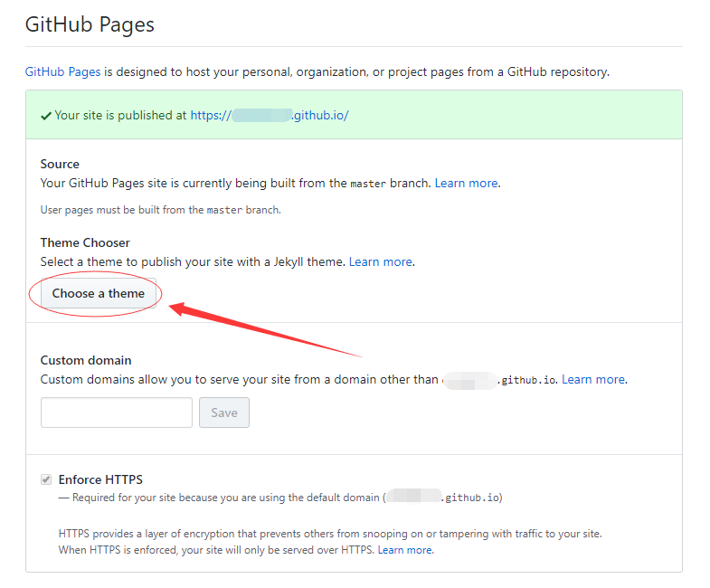
Task: Click the Choose a theme button
Action: point(99,293)
